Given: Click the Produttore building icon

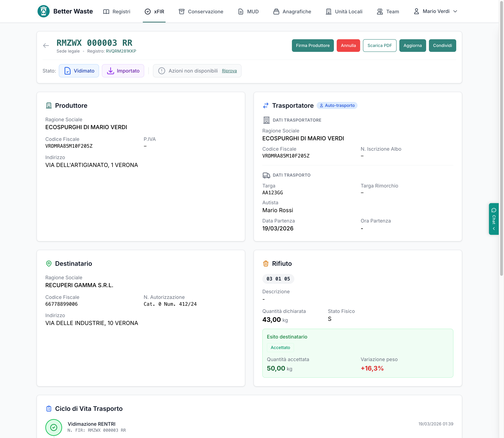Looking at the screenshot, I should tap(49, 105).
